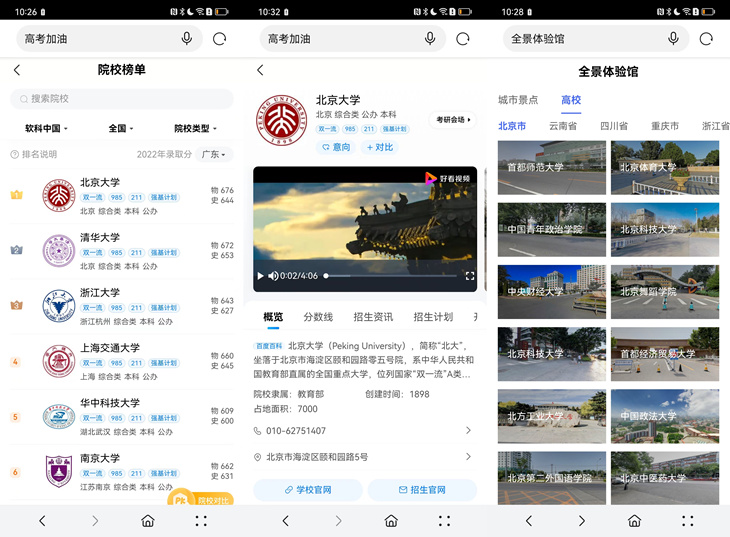Expand the 软科中国 ranking dropdown
Viewport: 730px width, 537px height.
coord(43,129)
